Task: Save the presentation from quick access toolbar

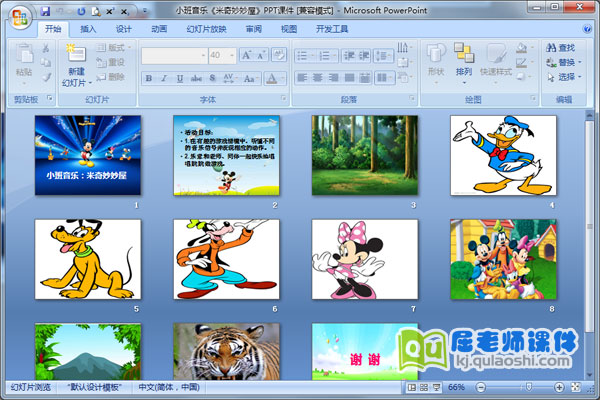Action: 46,11
